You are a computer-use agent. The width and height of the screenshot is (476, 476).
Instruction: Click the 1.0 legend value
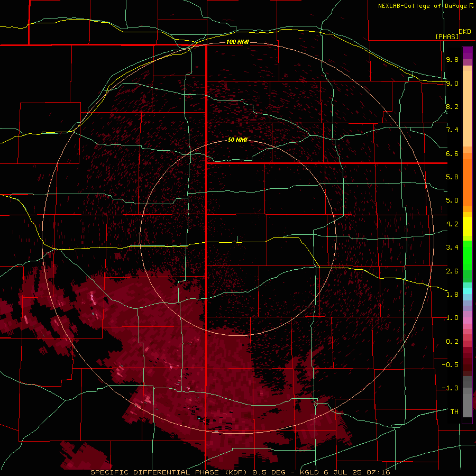(x=452, y=318)
